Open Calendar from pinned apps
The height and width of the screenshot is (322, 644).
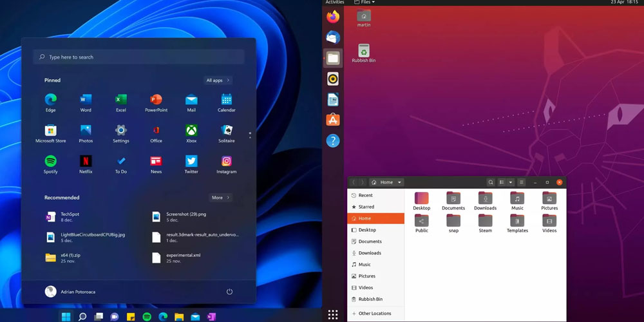pyautogui.click(x=226, y=102)
